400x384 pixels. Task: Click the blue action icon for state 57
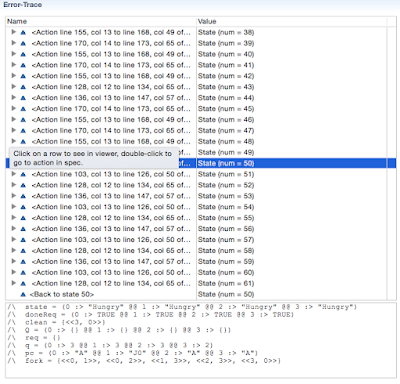click(x=23, y=240)
